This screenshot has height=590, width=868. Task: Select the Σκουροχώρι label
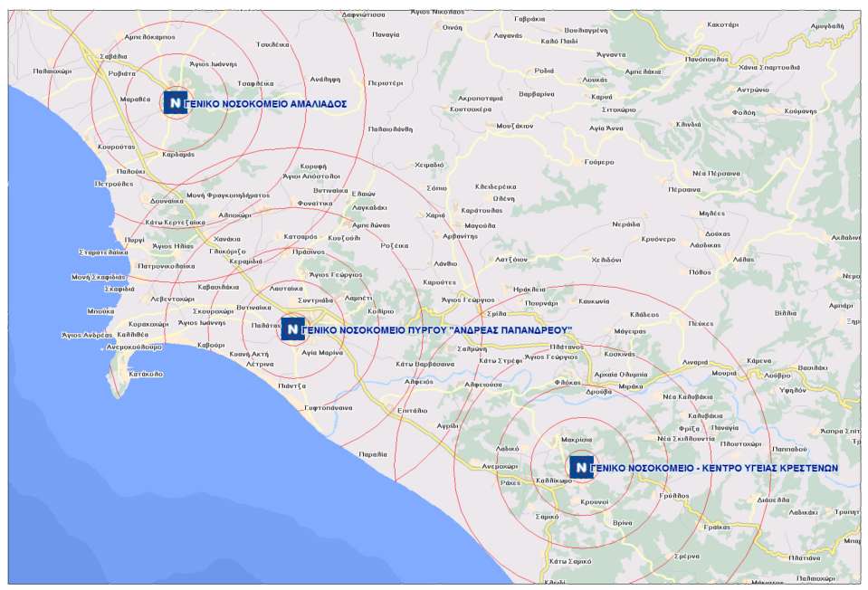pyautogui.click(x=213, y=311)
